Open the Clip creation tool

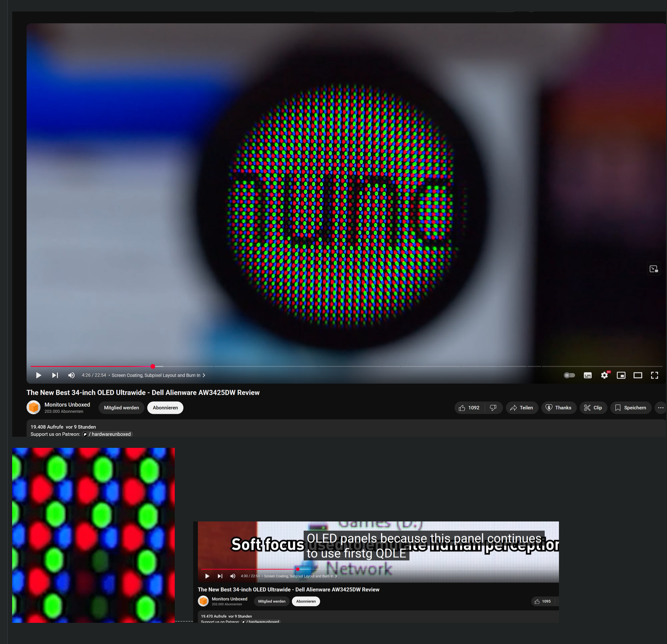593,408
